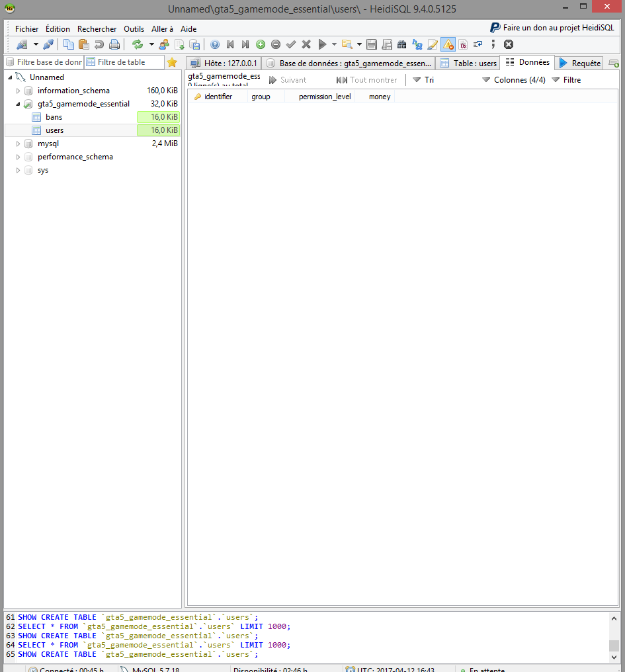Collapse the gta5_gamemode_essential database node
The image size is (625, 672).
(x=18, y=104)
